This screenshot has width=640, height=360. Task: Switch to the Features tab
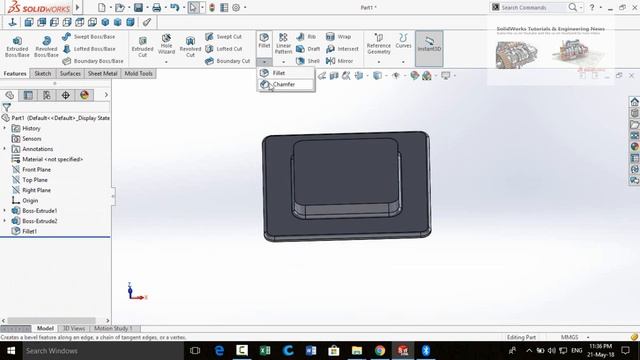point(15,74)
